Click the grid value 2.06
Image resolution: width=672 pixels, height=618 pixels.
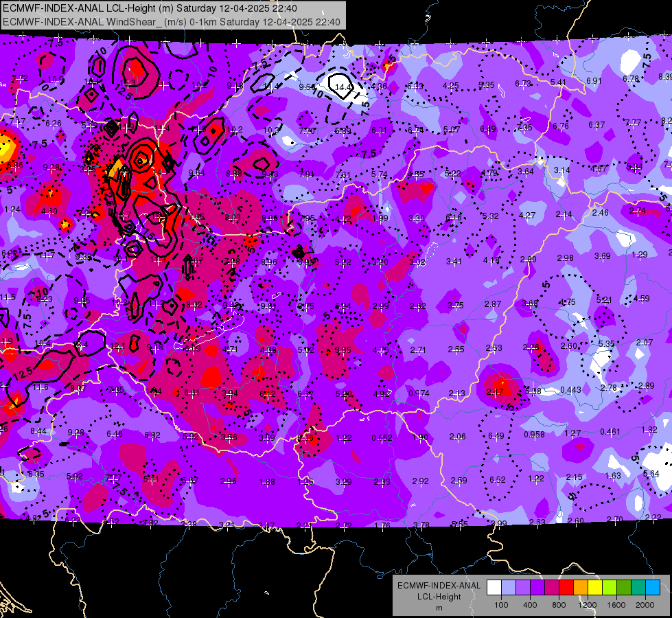tap(458, 437)
